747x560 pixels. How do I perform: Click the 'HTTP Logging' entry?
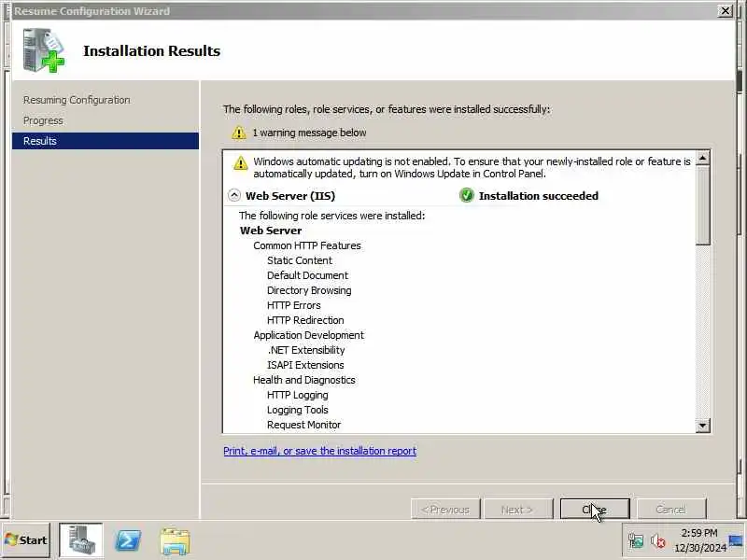tap(298, 395)
